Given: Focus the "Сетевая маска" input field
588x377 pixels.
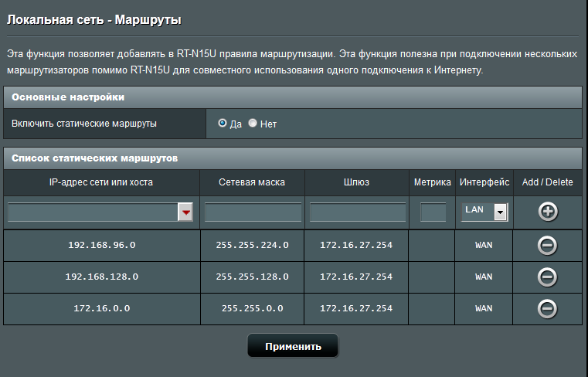Looking at the screenshot, I should tap(253, 212).
